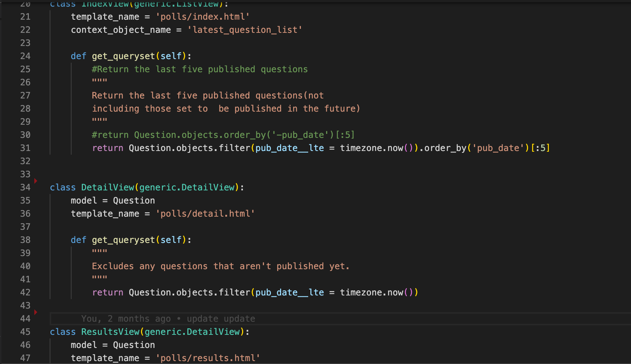Click the self parameter on line 24

coord(171,56)
